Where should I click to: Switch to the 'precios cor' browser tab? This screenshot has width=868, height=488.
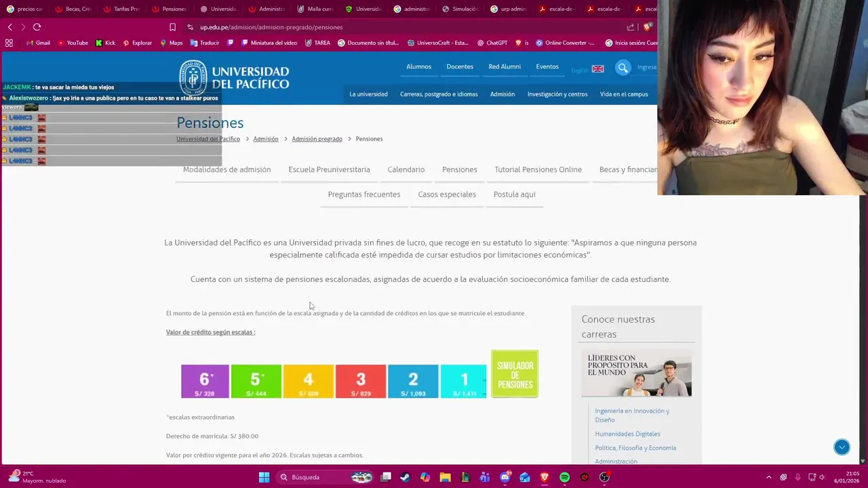point(24,9)
